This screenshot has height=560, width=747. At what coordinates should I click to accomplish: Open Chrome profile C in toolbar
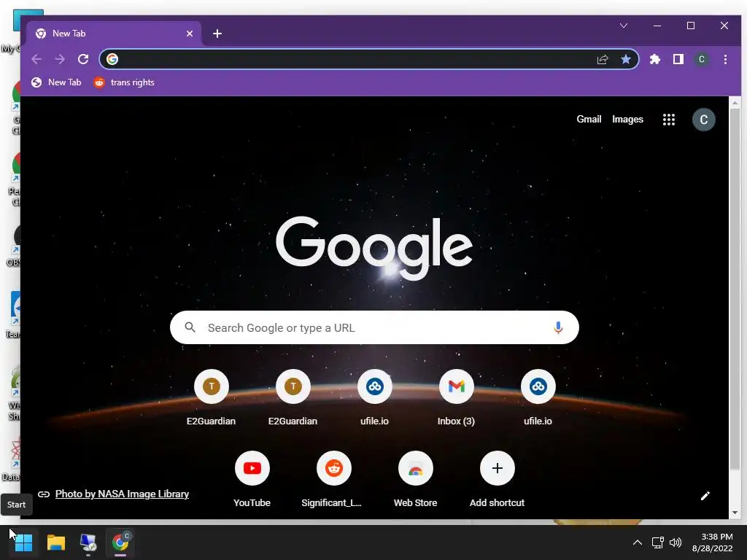coord(701,59)
